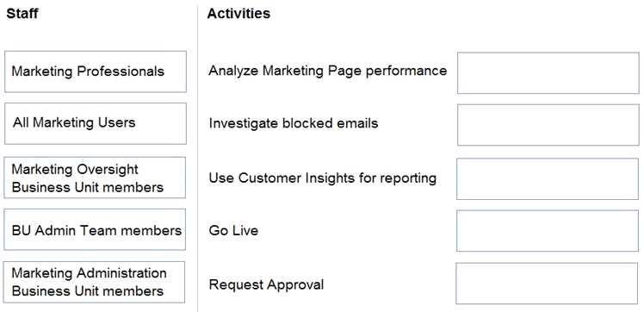Choose the BU Admin Team members box
The width and height of the screenshot is (644, 312).
95,229
